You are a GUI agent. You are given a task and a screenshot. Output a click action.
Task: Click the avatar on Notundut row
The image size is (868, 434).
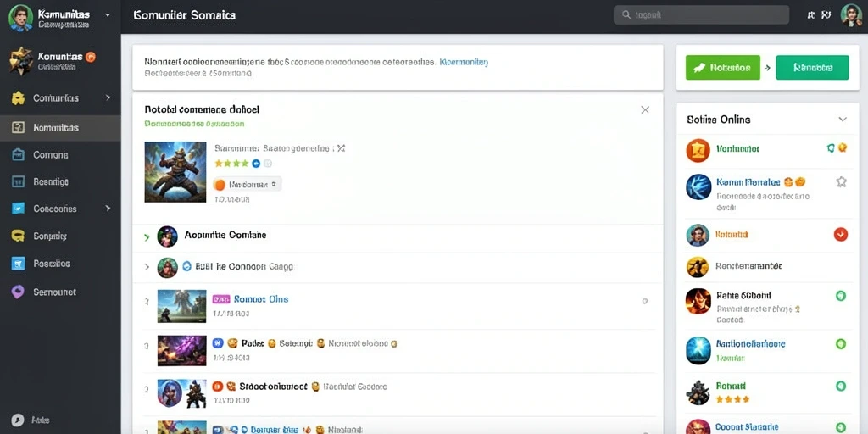tap(698, 235)
